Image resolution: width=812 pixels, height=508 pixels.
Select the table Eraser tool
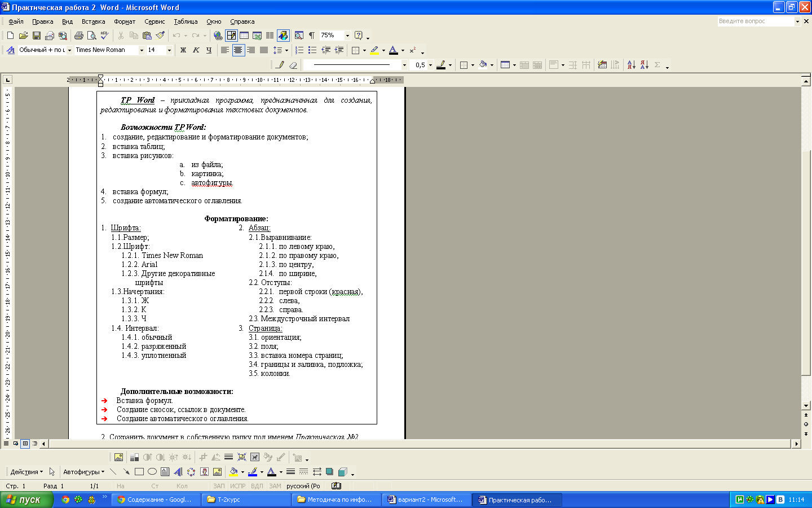pos(293,65)
